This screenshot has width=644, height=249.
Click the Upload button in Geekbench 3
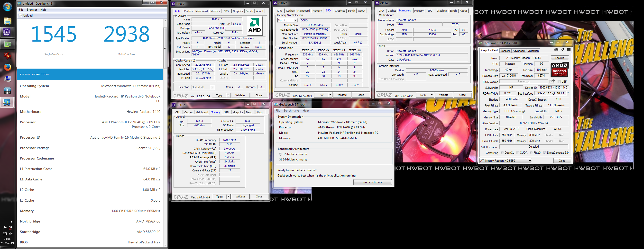click(x=26, y=16)
